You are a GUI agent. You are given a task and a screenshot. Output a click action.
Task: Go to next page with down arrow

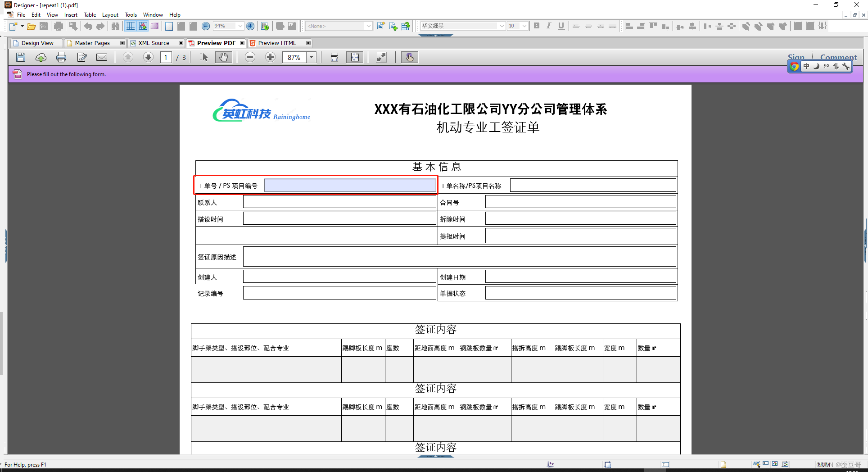(148, 57)
